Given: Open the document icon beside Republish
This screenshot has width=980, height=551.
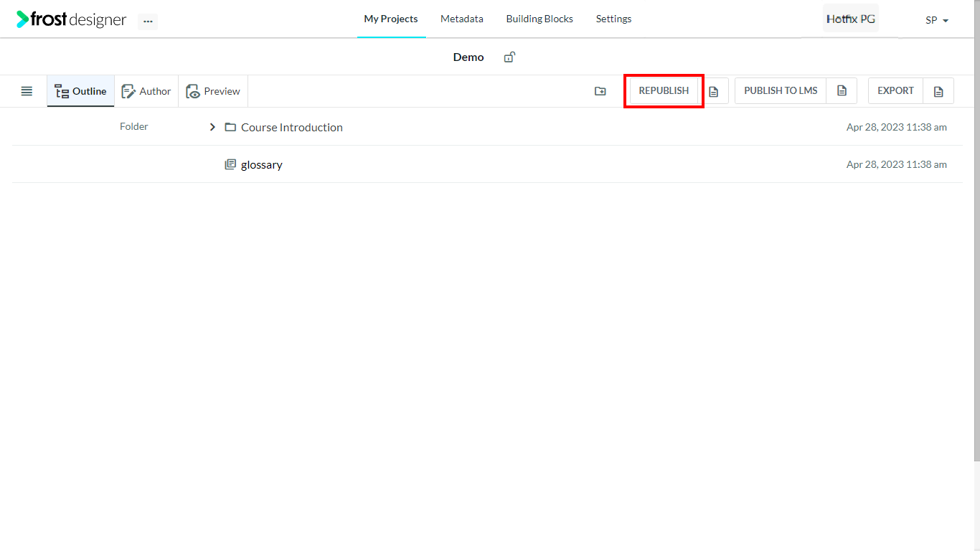Looking at the screenshot, I should 714,91.
